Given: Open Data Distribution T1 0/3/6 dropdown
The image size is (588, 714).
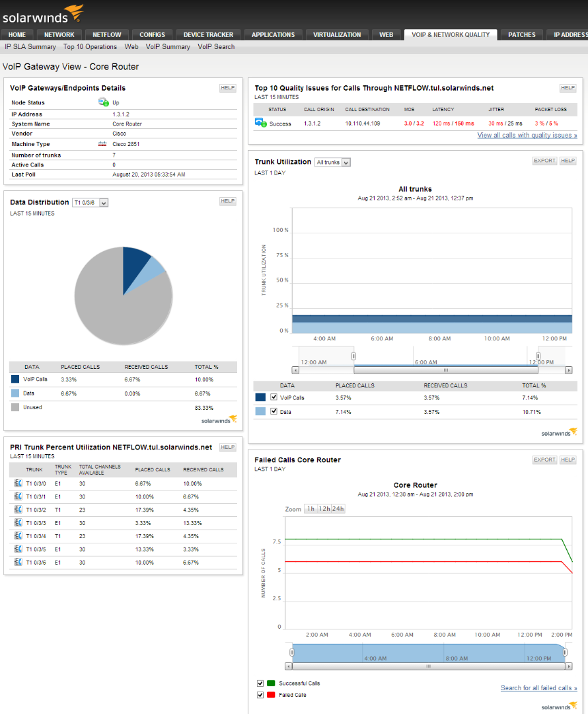Looking at the screenshot, I should tap(90, 203).
